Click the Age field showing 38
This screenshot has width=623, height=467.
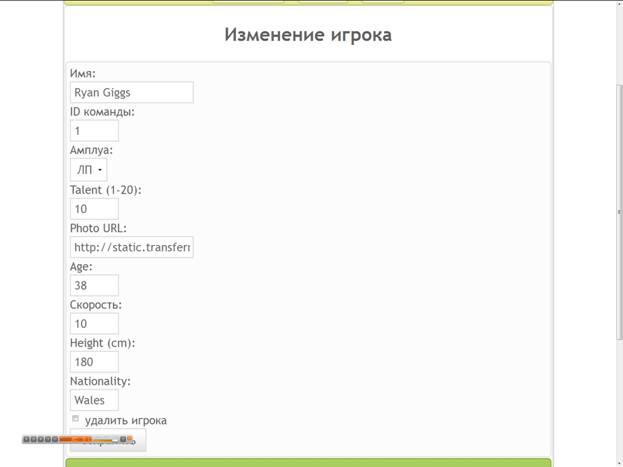(94, 285)
